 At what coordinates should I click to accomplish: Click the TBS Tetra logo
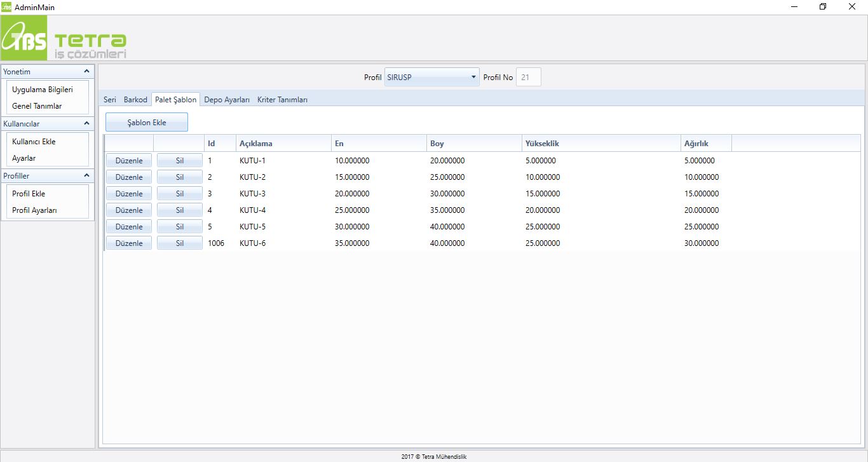64,39
